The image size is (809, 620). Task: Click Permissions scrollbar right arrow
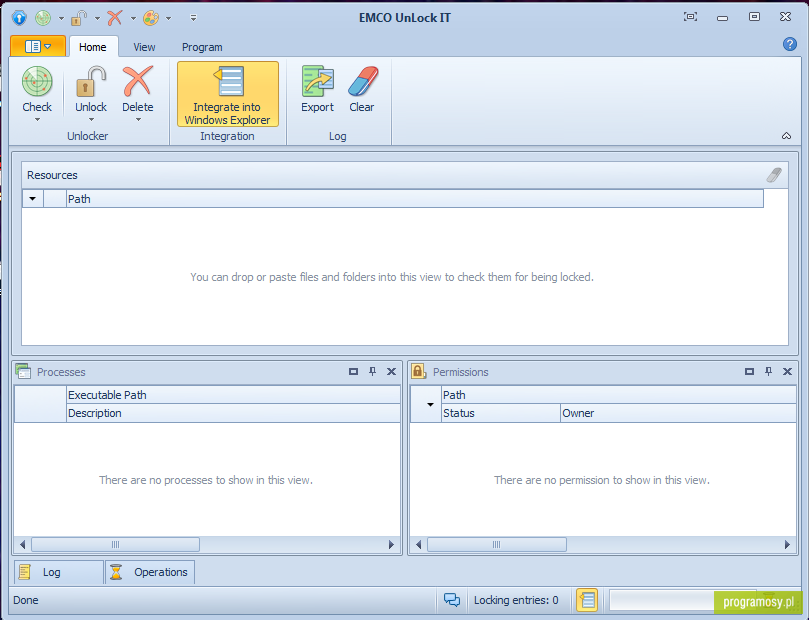click(787, 545)
